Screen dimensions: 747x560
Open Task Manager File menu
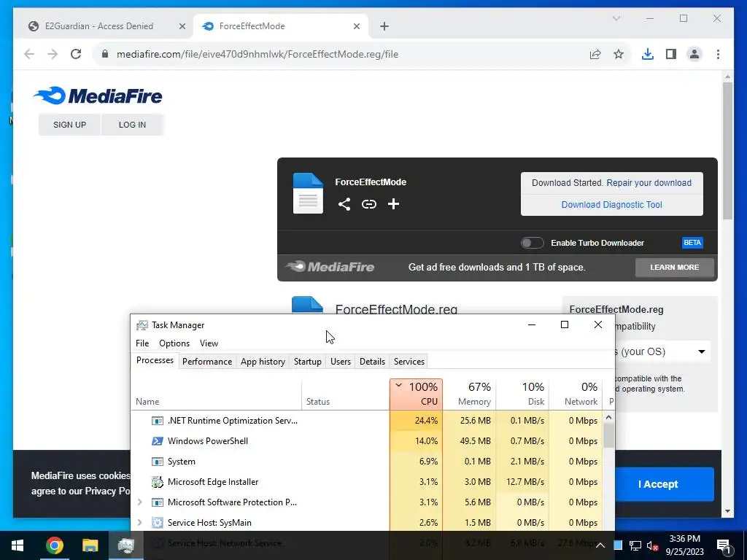click(x=142, y=343)
